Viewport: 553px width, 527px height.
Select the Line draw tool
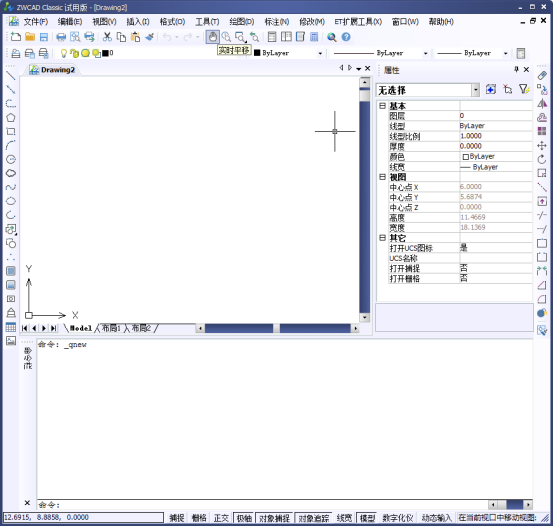click(x=11, y=76)
